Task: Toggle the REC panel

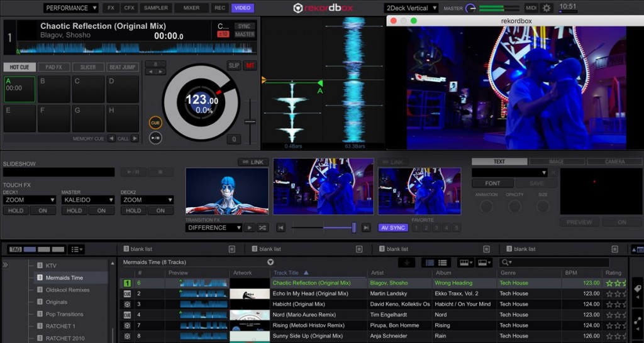Action: pos(221,8)
